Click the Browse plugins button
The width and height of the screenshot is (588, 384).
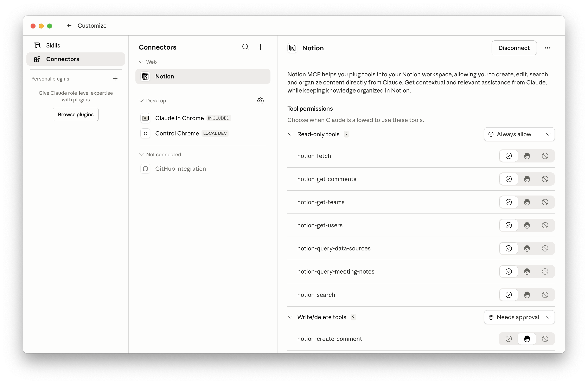pos(76,114)
